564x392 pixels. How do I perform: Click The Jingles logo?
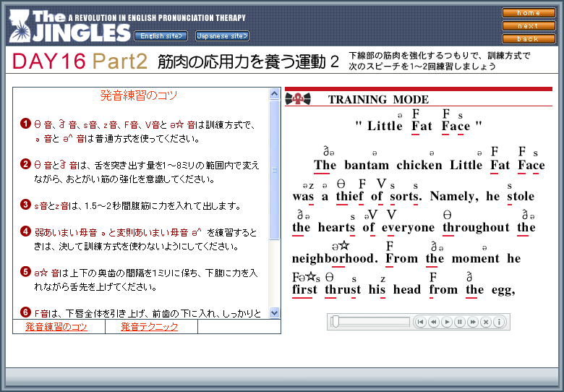69,26
